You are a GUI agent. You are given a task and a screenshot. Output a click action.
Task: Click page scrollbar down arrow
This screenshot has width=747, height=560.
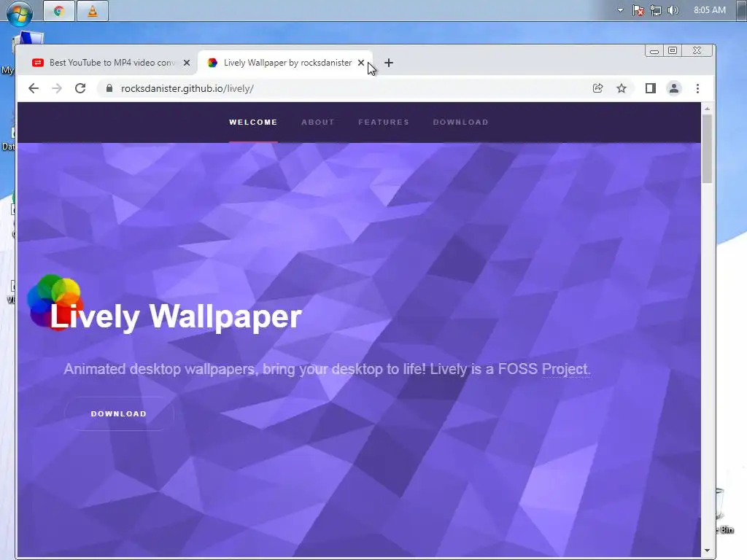707,551
